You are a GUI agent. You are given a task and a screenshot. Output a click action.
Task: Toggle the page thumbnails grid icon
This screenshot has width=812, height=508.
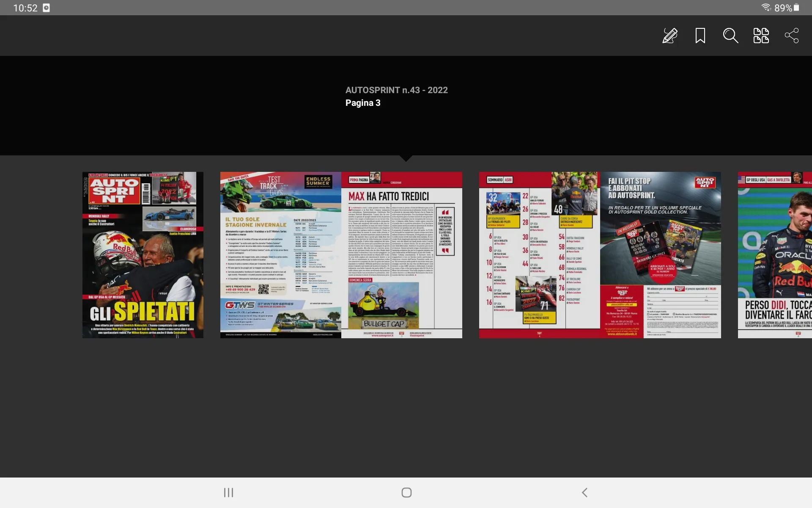pyautogui.click(x=761, y=36)
